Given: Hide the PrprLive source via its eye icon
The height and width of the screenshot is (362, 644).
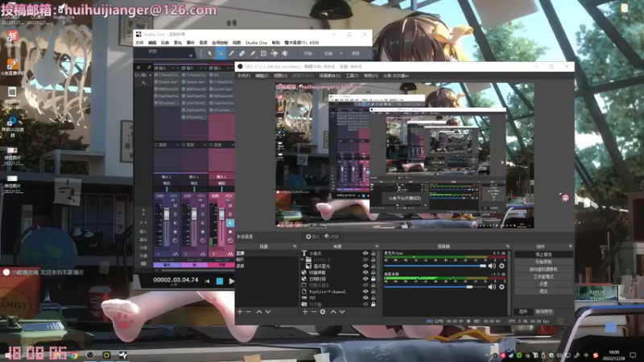Looking at the screenshot, I should [x=365, y=291].
